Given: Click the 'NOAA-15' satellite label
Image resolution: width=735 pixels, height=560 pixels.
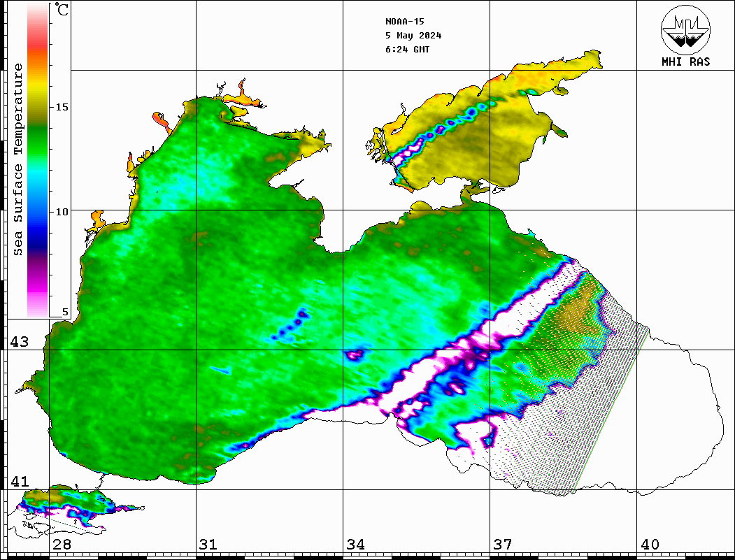Looking at the screenshot, I should [404, 22].
